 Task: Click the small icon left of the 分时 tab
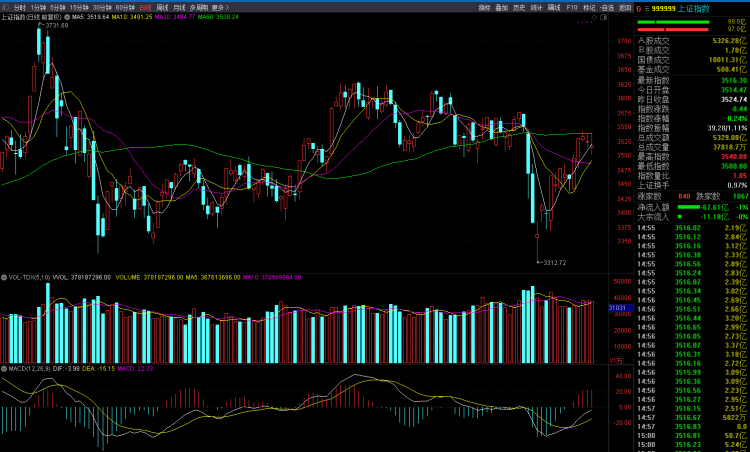point(6,7)
